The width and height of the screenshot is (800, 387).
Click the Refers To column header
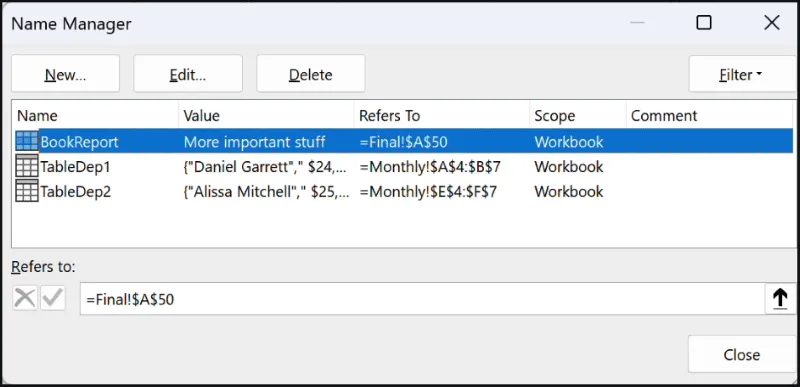pos(442,116)
